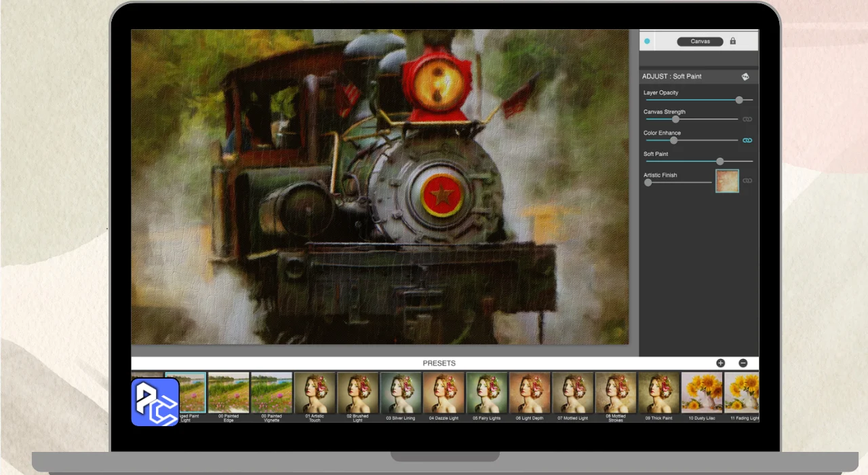868x475 pixels.
Task: Click the Canvas layer button
Action: [701, 41]
